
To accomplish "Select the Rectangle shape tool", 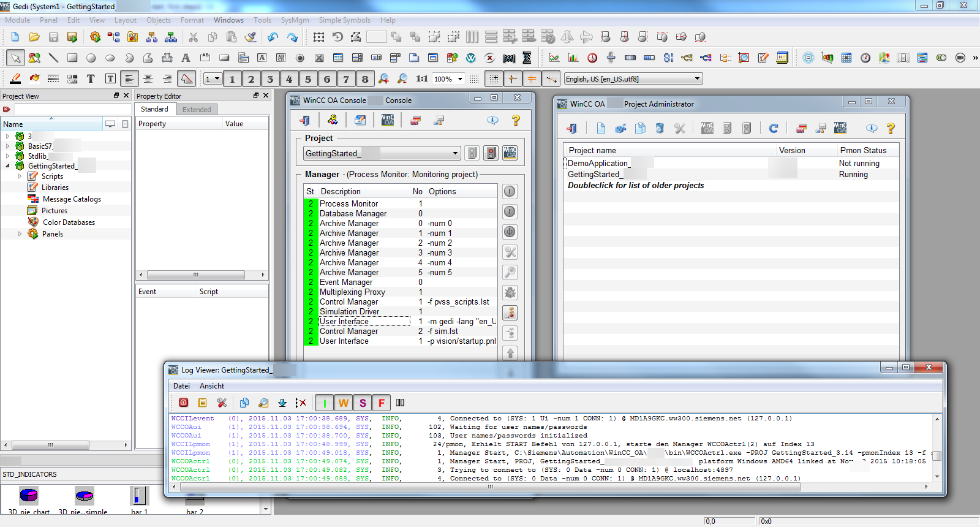I will coord(72,58).
